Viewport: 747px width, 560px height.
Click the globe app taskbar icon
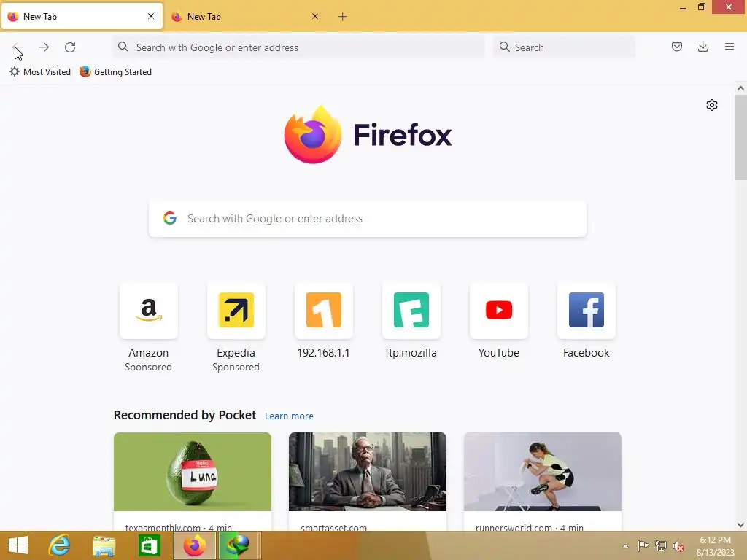(239, 545)
